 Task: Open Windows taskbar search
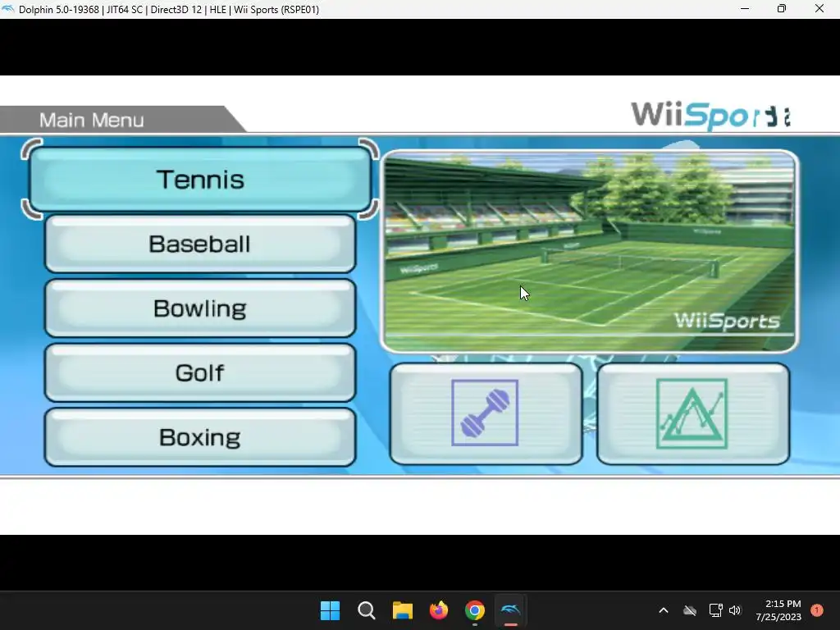tap(367, 610)
